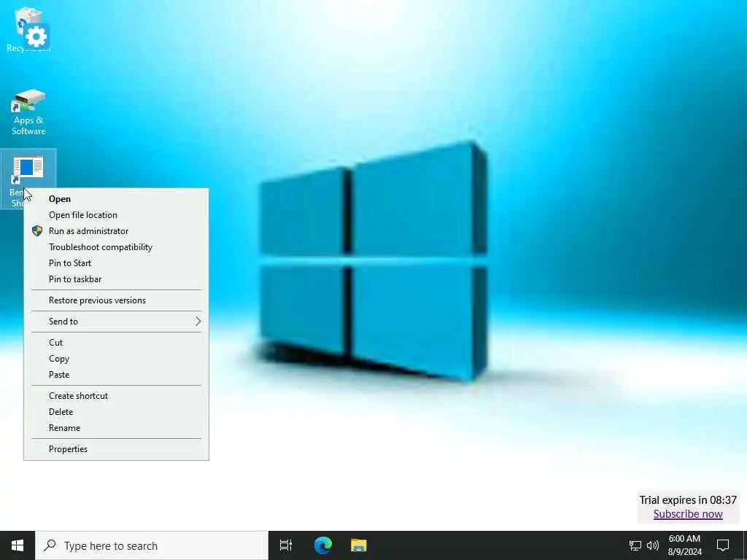The width and height of the screenshot is (747, 560).
Task: Launch Microsoft Edge from the taskbar
Action: [x=322, y=545]
